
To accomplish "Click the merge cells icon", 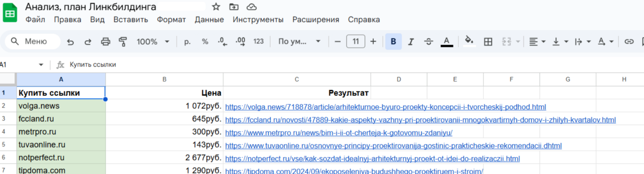I will [x=506, y=42].
